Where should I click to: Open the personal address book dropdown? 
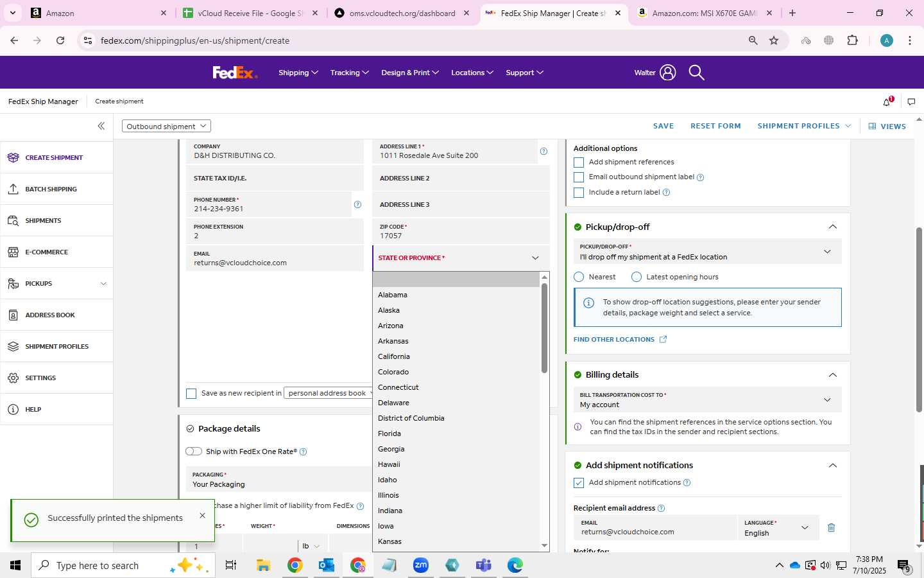click(x=328, y=393)
